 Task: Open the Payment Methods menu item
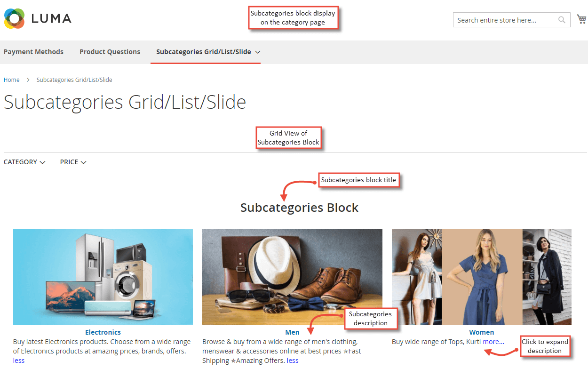(33, 52)
